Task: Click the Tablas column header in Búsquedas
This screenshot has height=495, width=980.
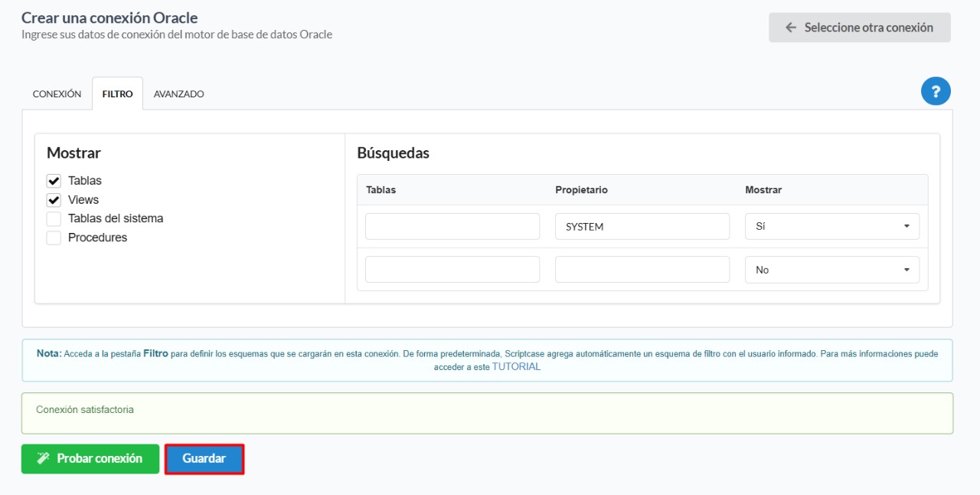Action: [381, 190]
